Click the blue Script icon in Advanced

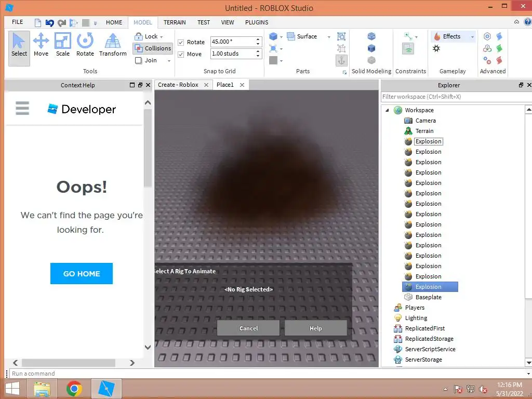[499, 36]
